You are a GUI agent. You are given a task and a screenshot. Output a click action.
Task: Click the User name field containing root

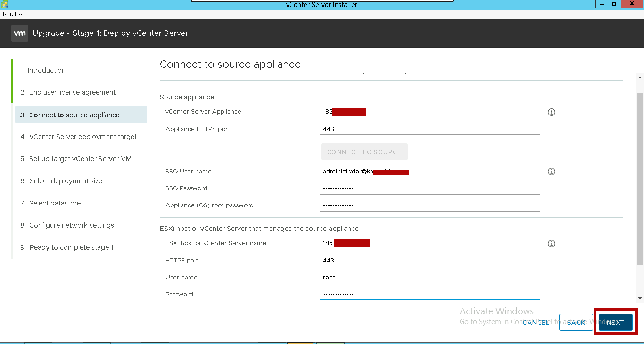pyautogui.click(x=430, y=277)
